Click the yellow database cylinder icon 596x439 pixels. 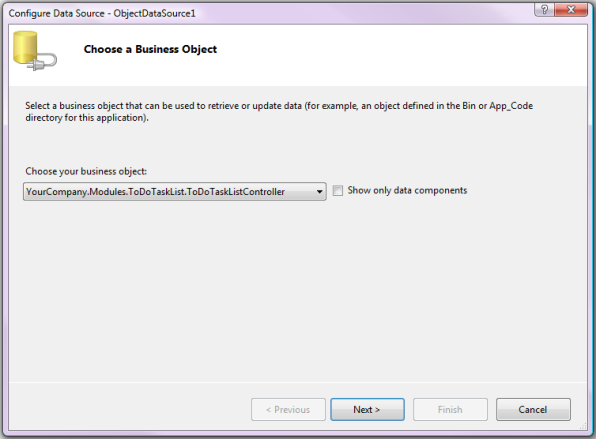point(25,48)
